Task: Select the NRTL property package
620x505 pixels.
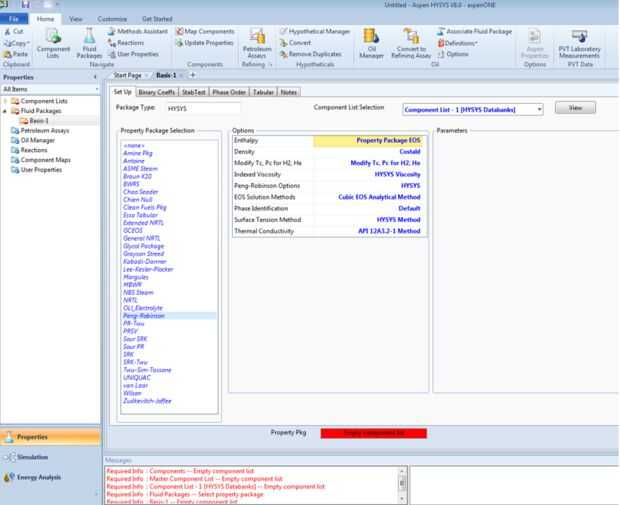Action: [130, 300]
